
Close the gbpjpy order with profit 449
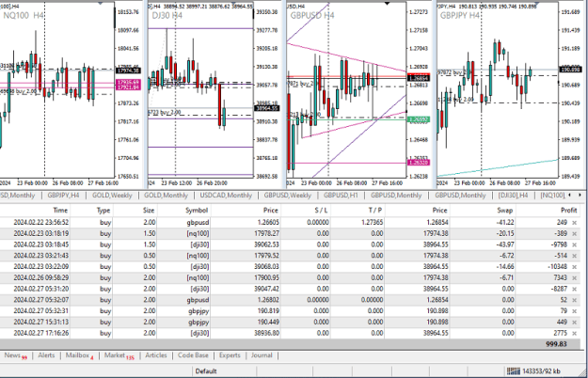pos(574,323)
